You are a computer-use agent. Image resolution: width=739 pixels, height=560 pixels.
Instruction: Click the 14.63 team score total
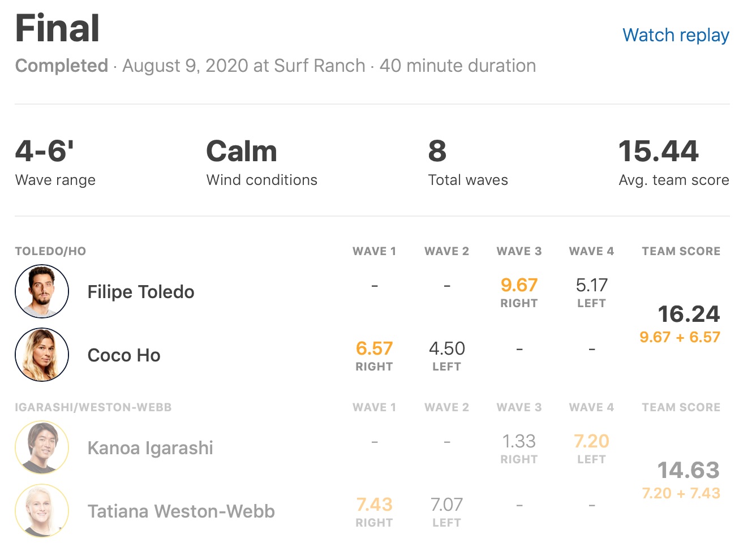(688, 470)
